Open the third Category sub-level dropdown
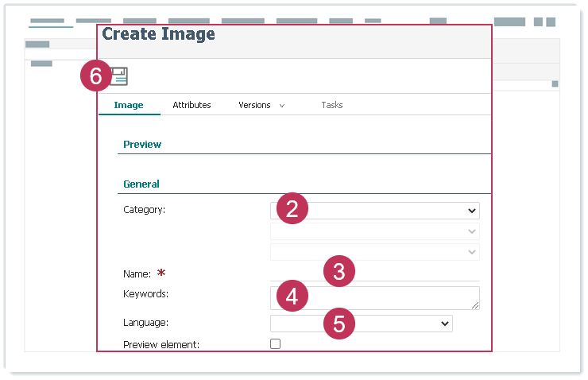This screenshot has width=588, height=380. pos(375,252)
